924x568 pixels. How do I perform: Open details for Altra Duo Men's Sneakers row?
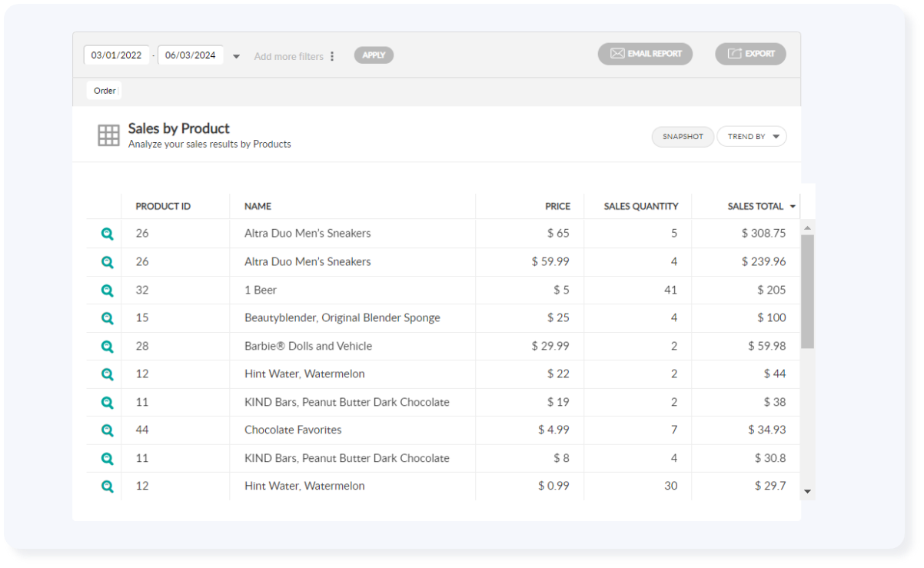(x=106, y=234)
